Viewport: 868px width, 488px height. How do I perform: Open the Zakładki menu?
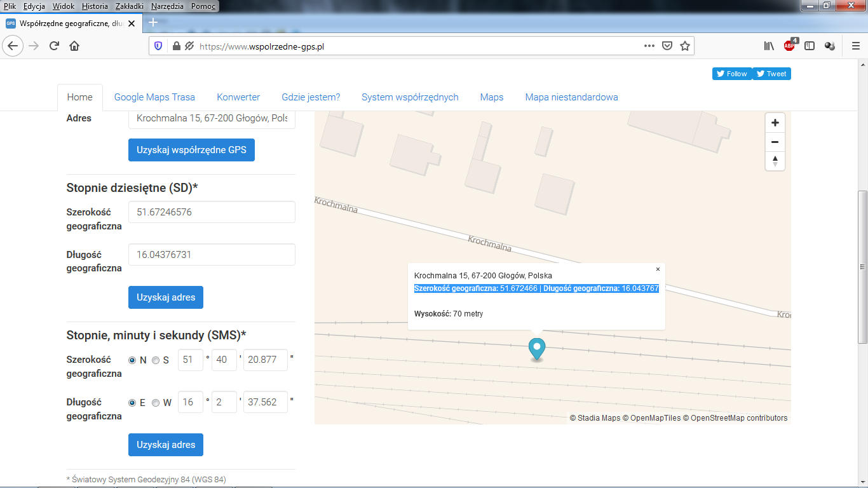tap(130, 6)
